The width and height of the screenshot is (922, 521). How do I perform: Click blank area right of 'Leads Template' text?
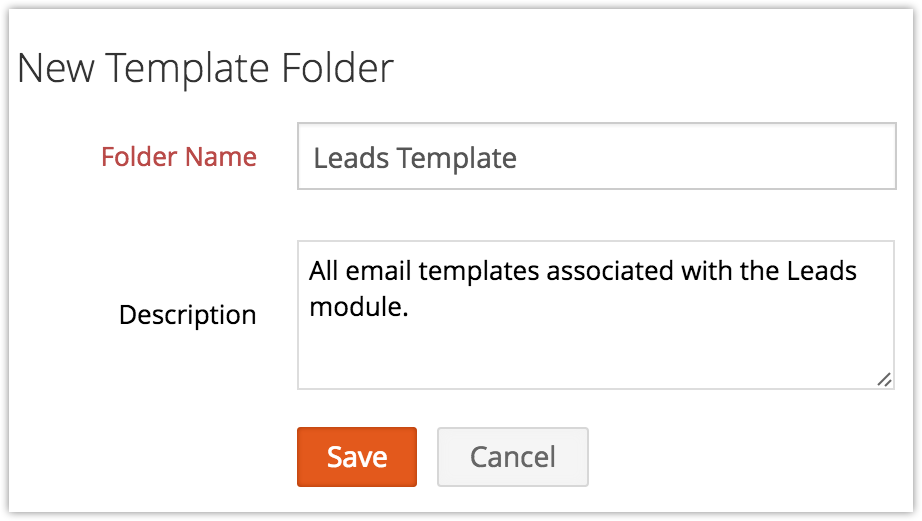click(700, 157)
